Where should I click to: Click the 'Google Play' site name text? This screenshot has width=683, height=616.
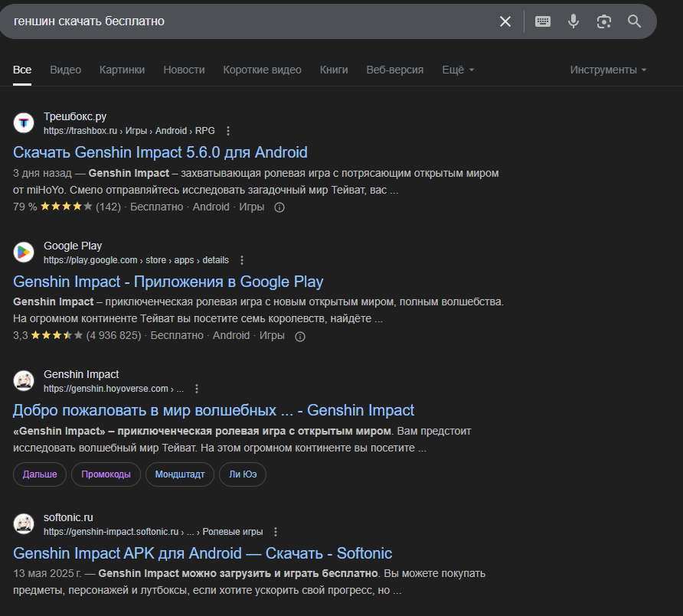[x=73, y=246]
